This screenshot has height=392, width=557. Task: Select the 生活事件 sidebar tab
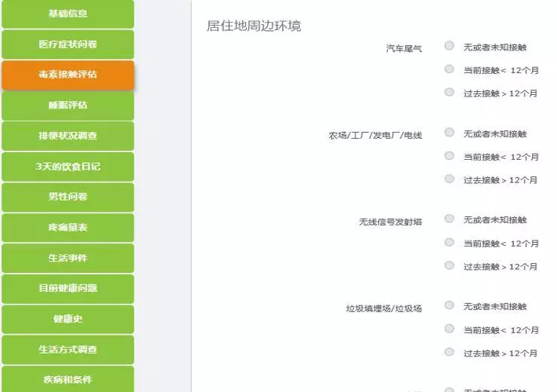click(x=67, y=258)
